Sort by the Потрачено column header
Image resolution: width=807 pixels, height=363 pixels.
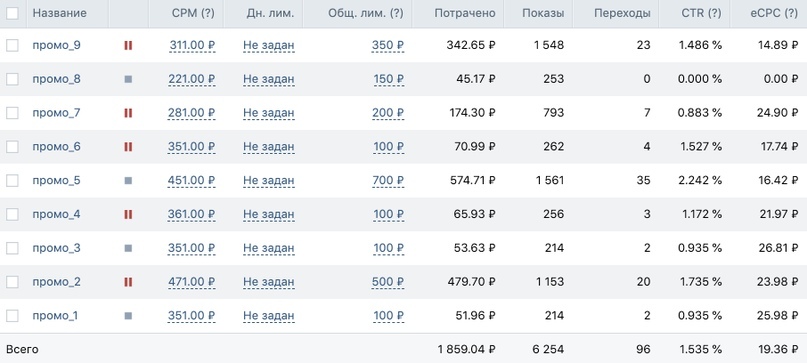pos(465,13)
